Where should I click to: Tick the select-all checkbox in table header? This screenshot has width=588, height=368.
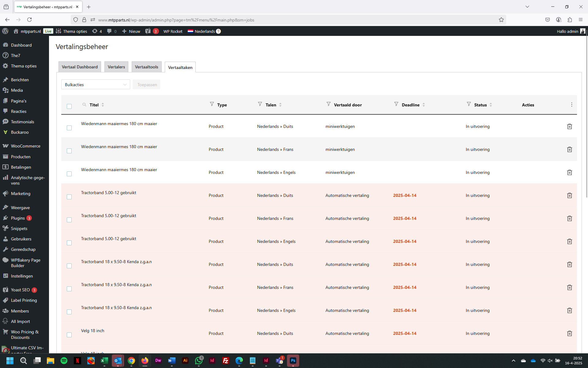click(x=69, y=106)
